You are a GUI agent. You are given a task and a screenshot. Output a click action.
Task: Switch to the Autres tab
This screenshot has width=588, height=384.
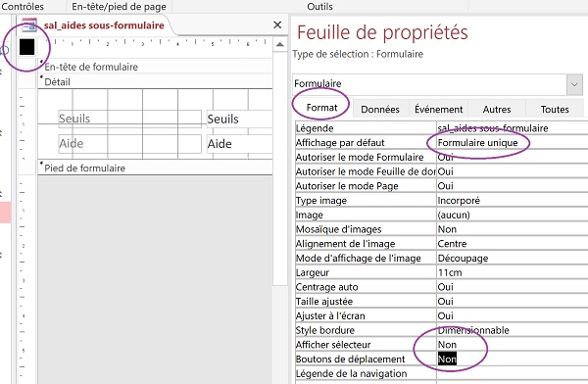click(497, 109)
